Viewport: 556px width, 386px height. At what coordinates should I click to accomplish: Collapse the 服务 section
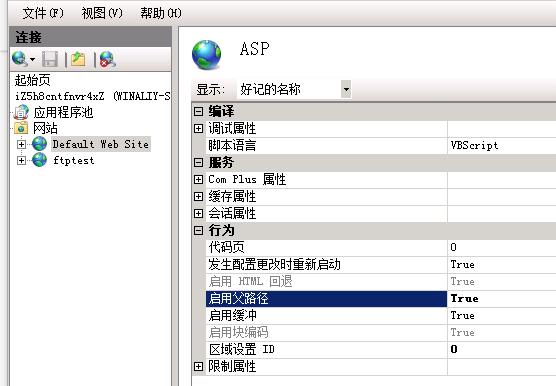pos(199,162)
